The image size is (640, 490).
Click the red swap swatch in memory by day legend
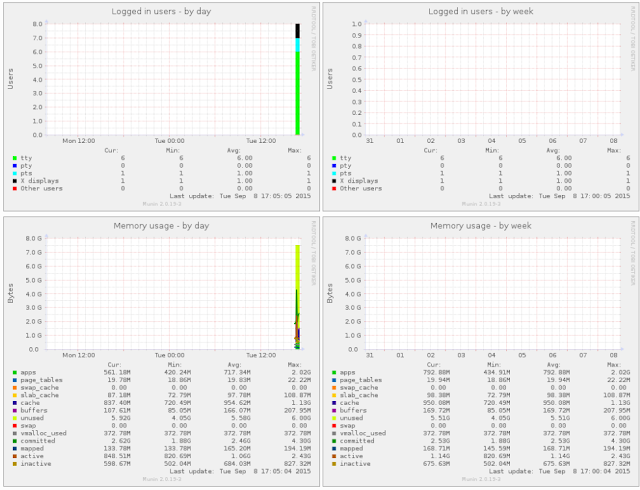pyautogui.click(x=15, y=425)
